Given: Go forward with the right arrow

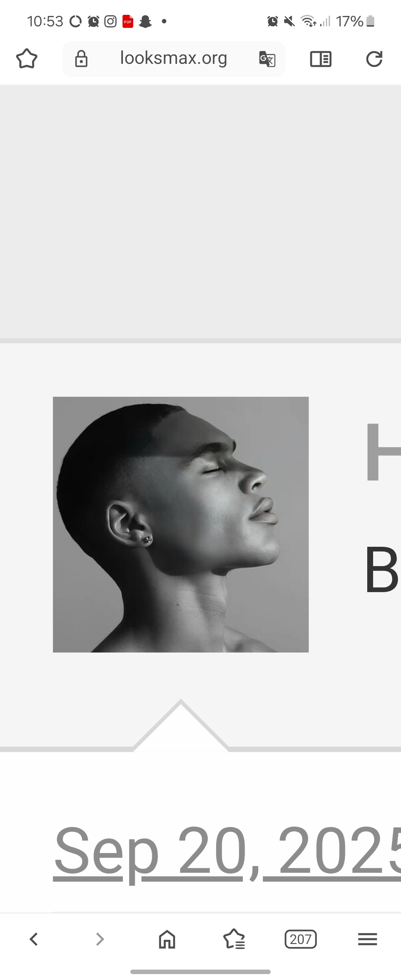Looking at the screenshot, I should coord(100,939).
